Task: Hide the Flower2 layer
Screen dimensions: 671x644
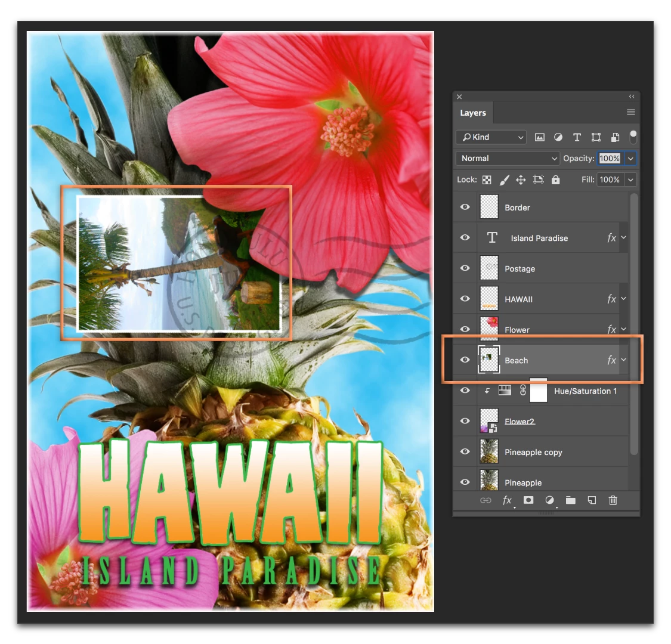Action: point(465,421)
